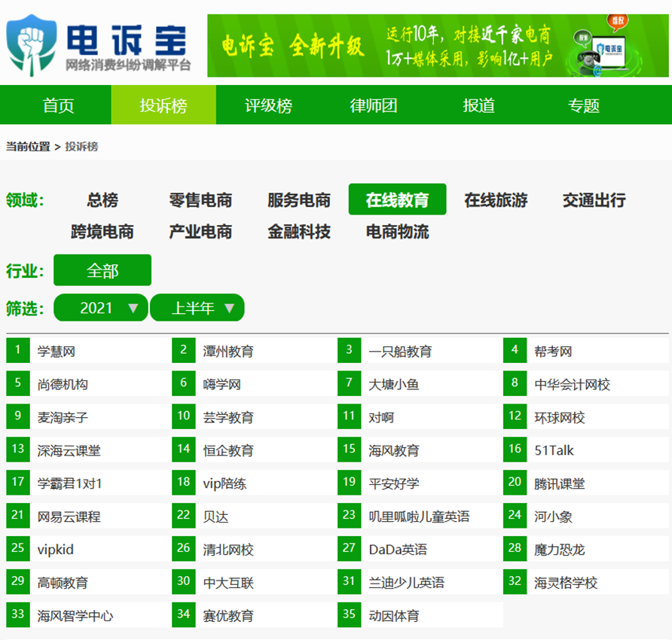The image size is (672, 640).
Task: Select 总榜 domain filter
Action: (102, 200)
